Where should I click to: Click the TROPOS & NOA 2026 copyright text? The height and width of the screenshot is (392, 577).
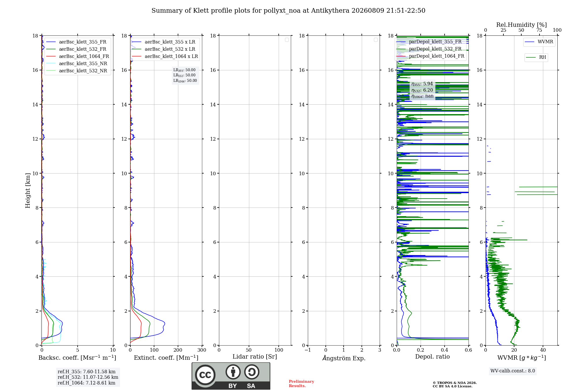(x=455, y=383)
